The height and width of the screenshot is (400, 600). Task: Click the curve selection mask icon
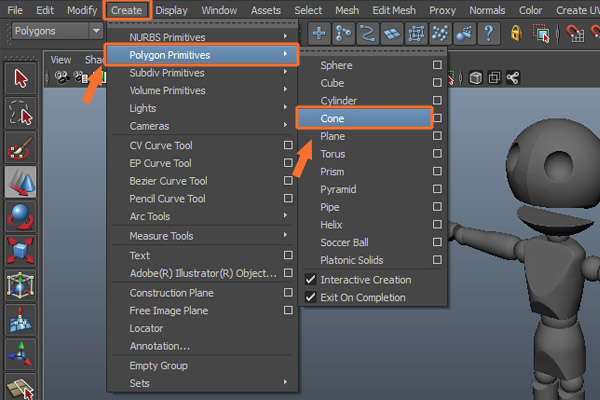click(367, 33)
